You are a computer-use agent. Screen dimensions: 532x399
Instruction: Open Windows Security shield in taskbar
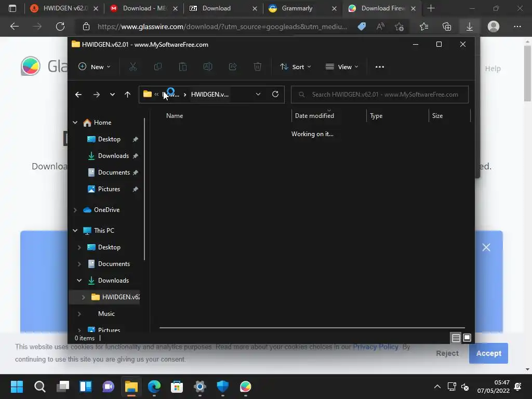[222, 387]
